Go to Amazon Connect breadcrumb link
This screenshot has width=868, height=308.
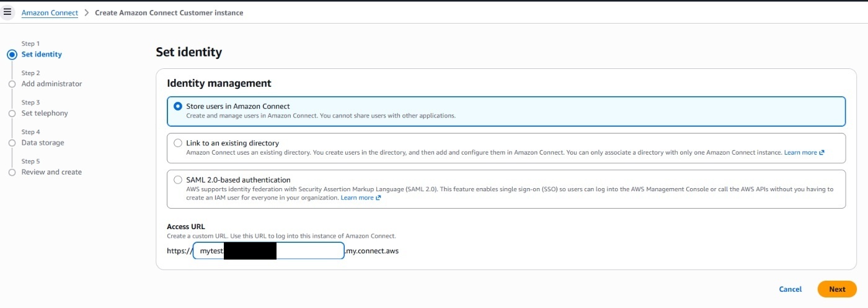(x=50, y=12)
